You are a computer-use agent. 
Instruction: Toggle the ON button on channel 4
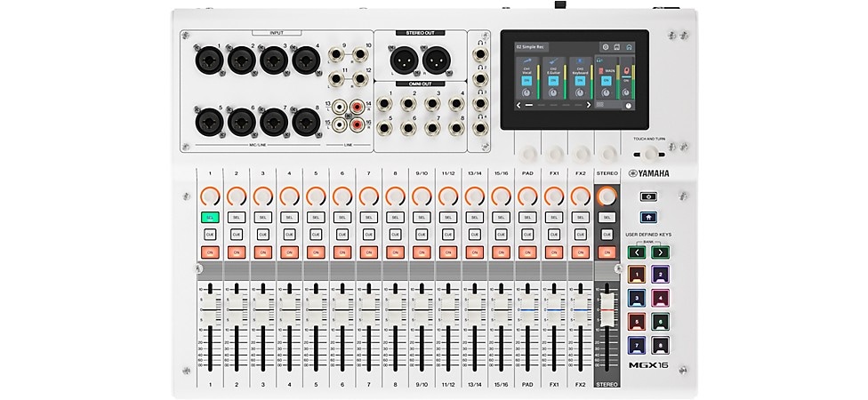[290, 252]
